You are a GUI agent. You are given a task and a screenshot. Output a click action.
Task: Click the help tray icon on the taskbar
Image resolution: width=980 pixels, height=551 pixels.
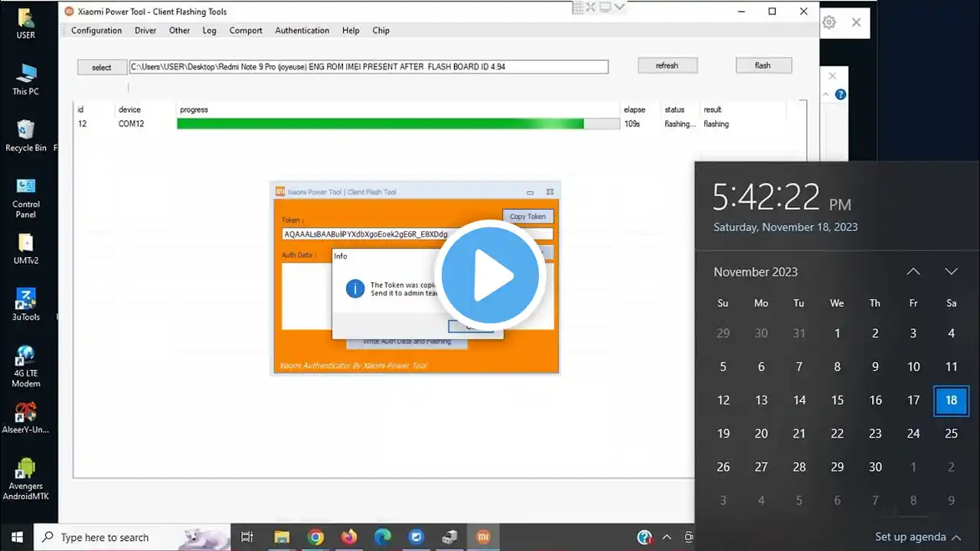[645, 537]
